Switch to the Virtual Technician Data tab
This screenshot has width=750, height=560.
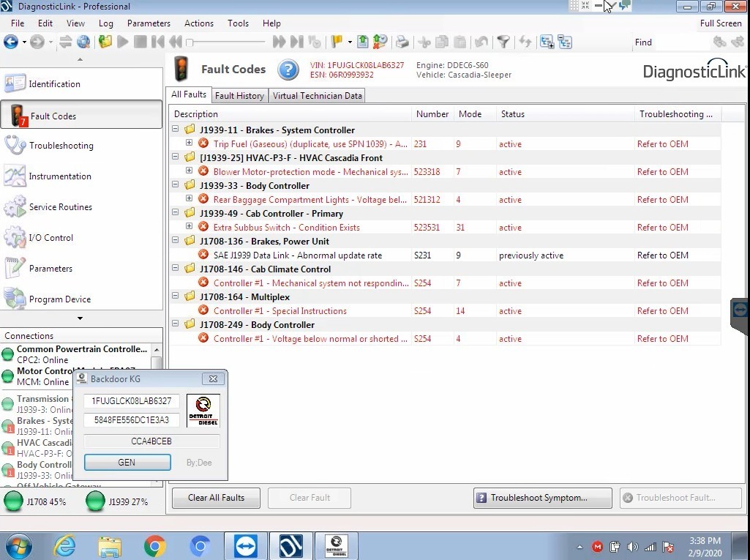point(317,96)
